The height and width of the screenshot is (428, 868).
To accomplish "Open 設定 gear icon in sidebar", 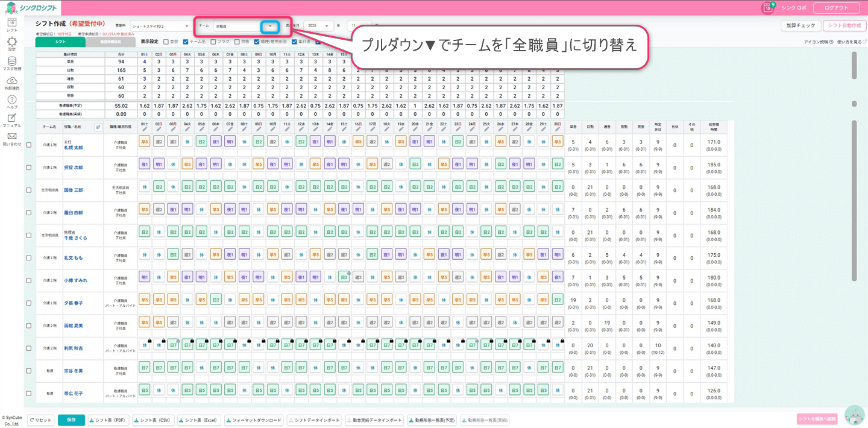I will 11,43.
